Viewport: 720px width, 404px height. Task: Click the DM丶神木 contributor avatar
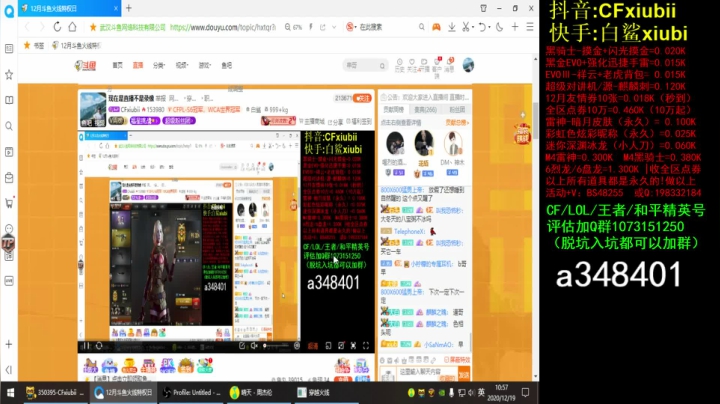tap(453, 144)
